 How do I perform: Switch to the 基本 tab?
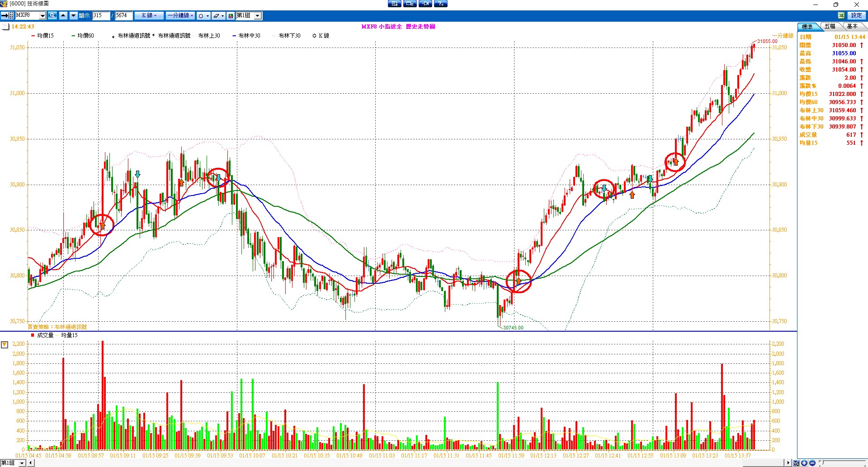(x=852, y=27)
